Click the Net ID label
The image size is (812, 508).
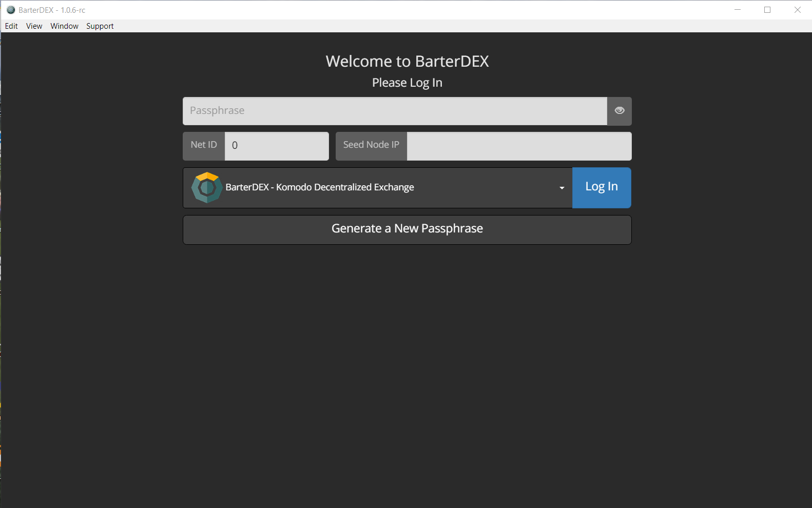point(204,145)
